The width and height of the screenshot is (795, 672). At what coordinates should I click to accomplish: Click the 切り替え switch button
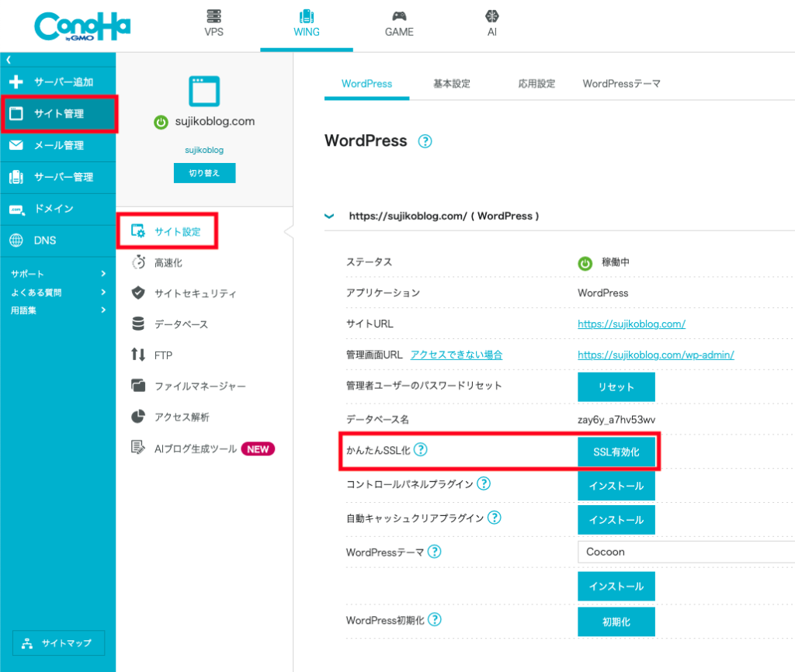point(204,173)
